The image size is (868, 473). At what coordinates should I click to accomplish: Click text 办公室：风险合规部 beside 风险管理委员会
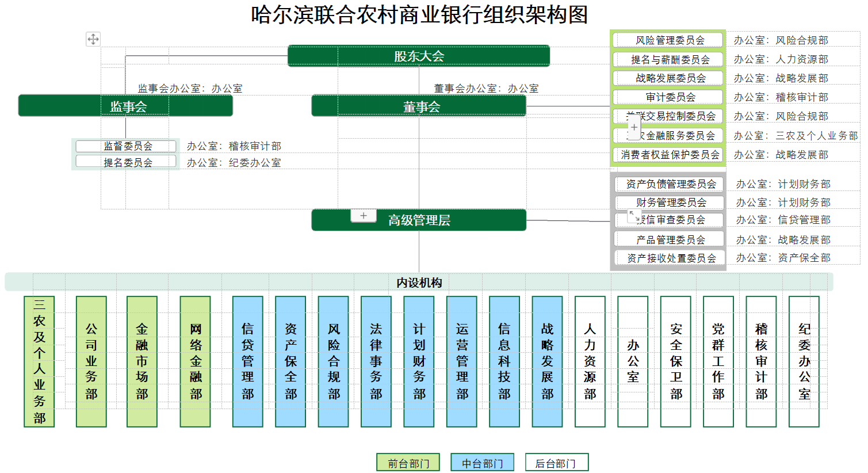781,40
